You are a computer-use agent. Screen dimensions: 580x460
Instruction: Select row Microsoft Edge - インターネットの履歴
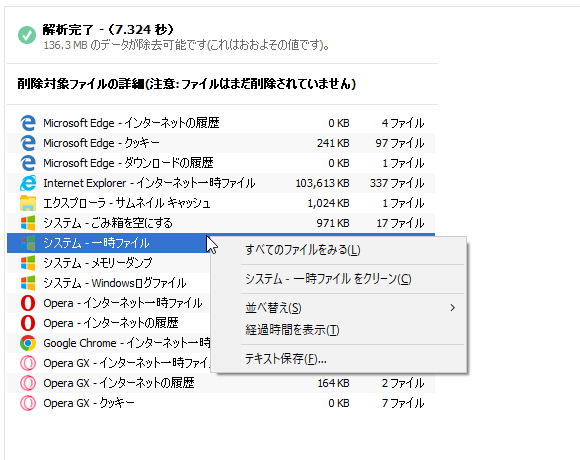tap(221, 123)
